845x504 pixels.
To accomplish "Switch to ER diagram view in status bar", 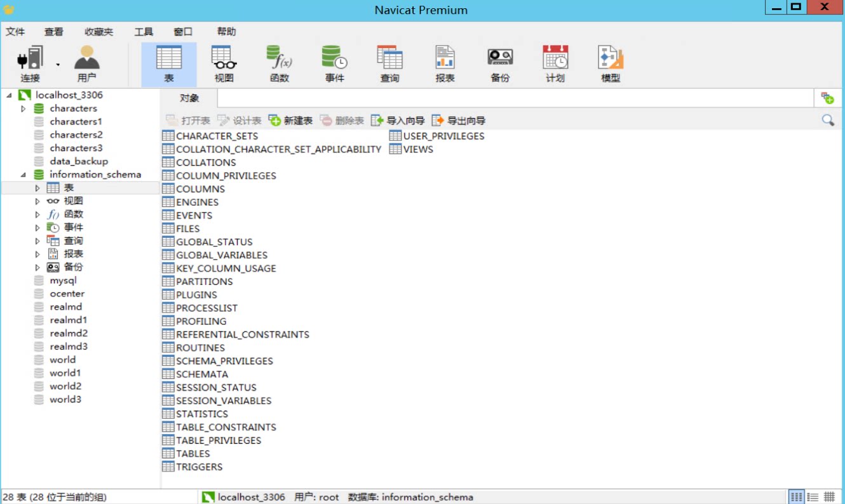I will pyautogui.click(x=829, y=496).
